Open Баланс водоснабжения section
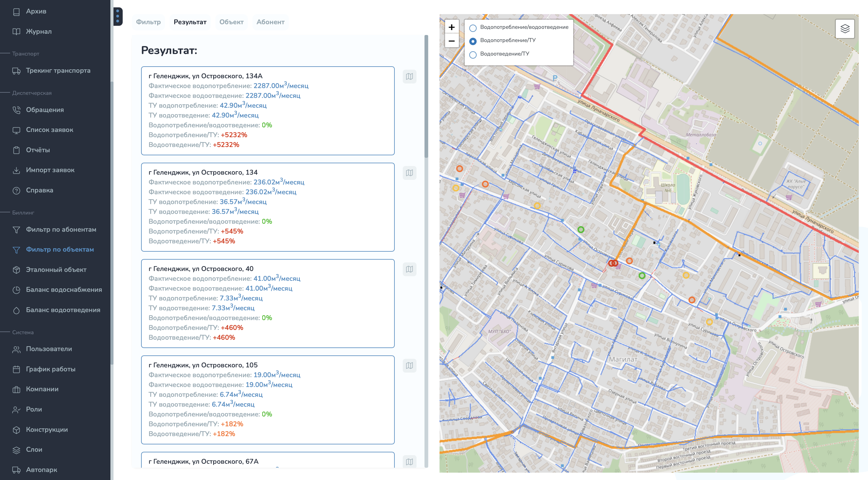The width and height of the screenshot is (868, 480). 64,289
